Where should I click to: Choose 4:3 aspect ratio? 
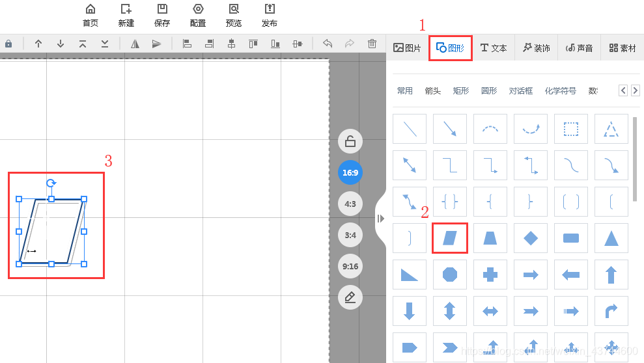(x=350, y=204)
